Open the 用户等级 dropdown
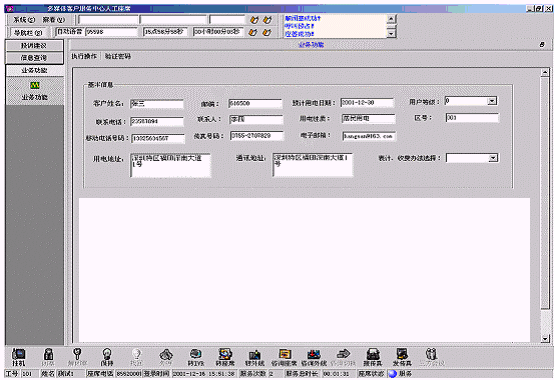This screenshot has width=554, height=380. coord(492,101)
